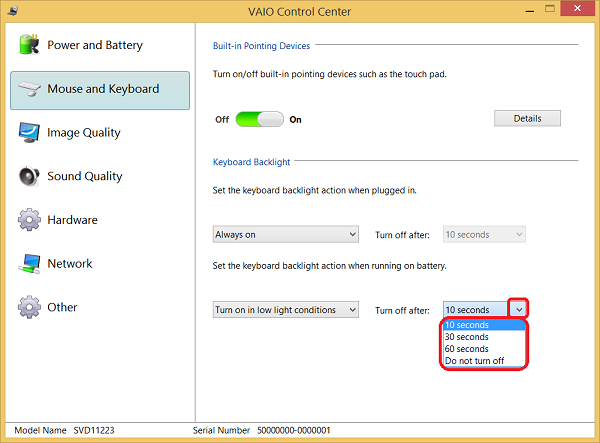Click the Network computer icon
600x443 pixels.
(x=29, y=264)
